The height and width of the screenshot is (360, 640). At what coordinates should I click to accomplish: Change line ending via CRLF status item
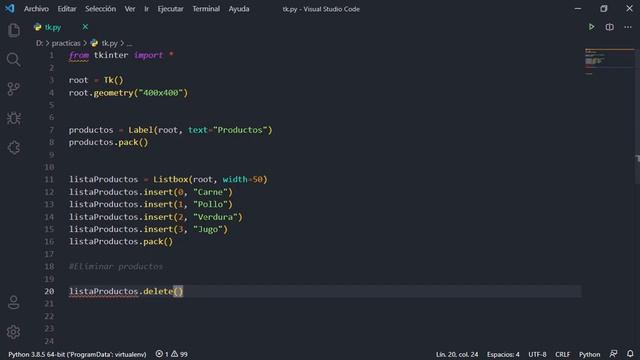coord(562,354)
